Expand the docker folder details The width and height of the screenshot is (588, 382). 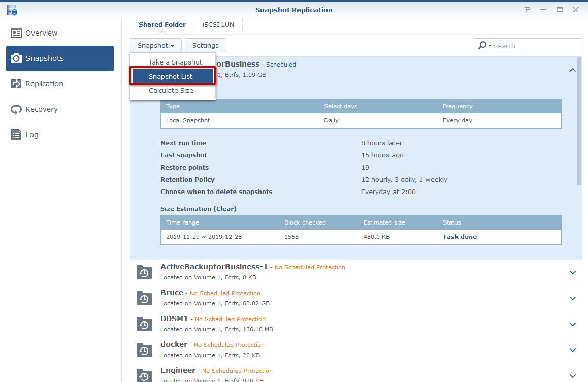pos(572,350)
